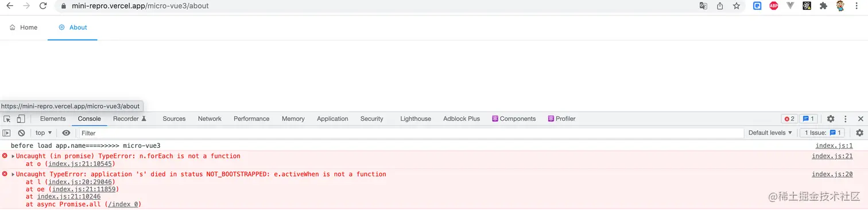View the site lock security icon
The image size is (868, 210).
[63, 6]
